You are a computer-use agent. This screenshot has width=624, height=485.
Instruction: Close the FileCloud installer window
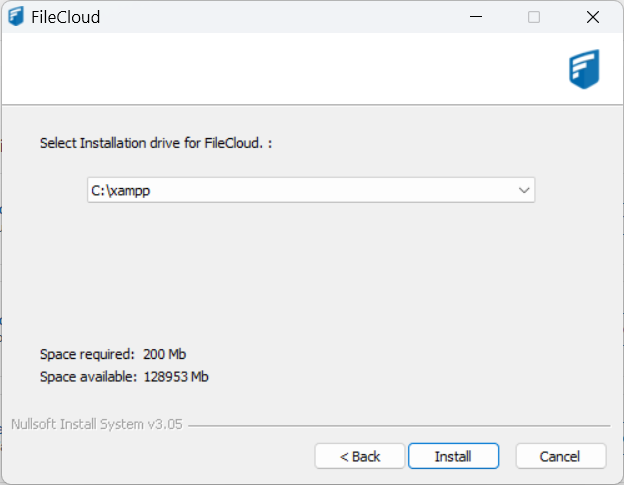592,17
